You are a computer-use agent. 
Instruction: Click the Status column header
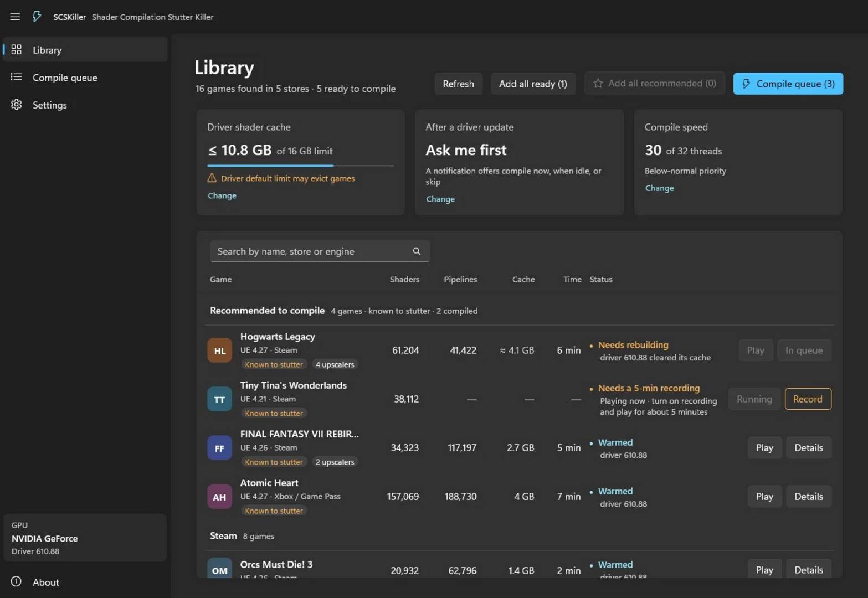[x=601, y=280]
